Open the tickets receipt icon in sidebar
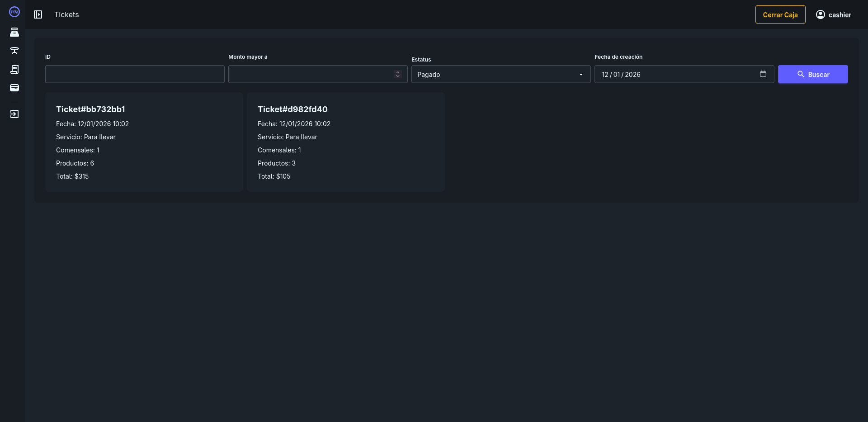Screen dimensions: 868x422 [14, 69]
